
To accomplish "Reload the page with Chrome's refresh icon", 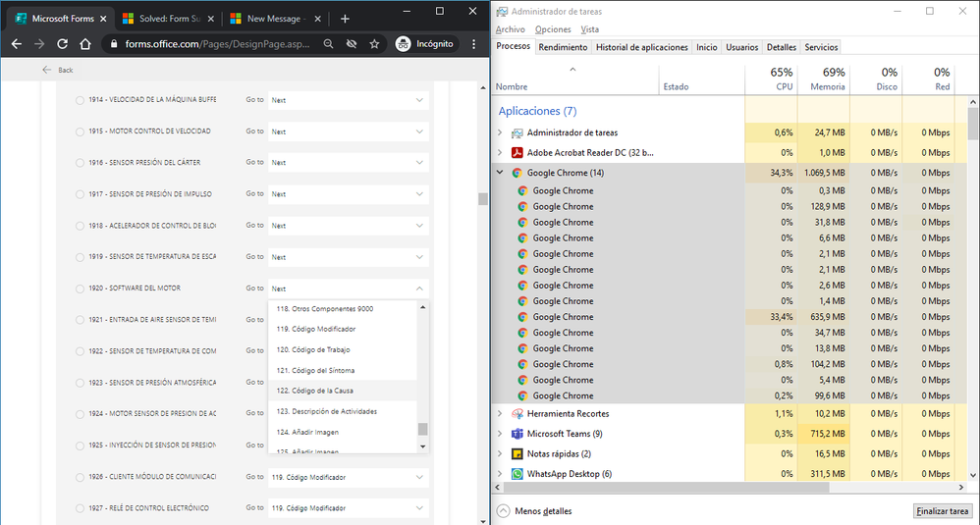I will [x=62, y=44].
